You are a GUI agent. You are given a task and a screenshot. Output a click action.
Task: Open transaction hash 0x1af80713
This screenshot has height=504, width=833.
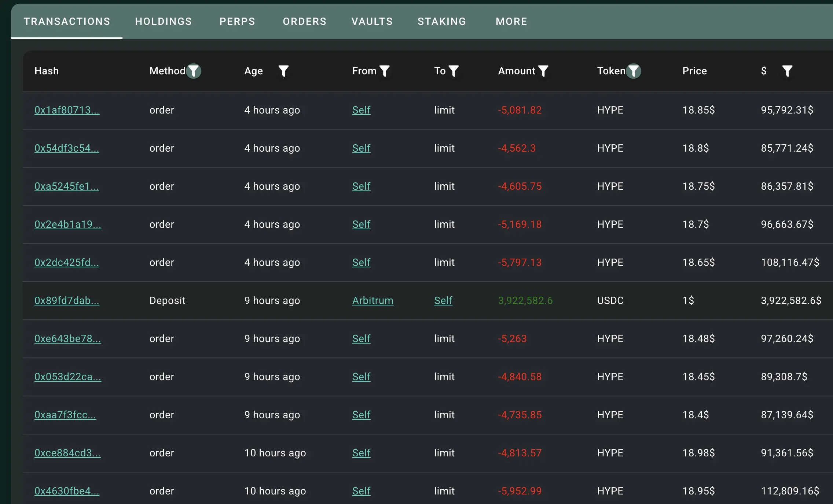[x=67, y=110]
